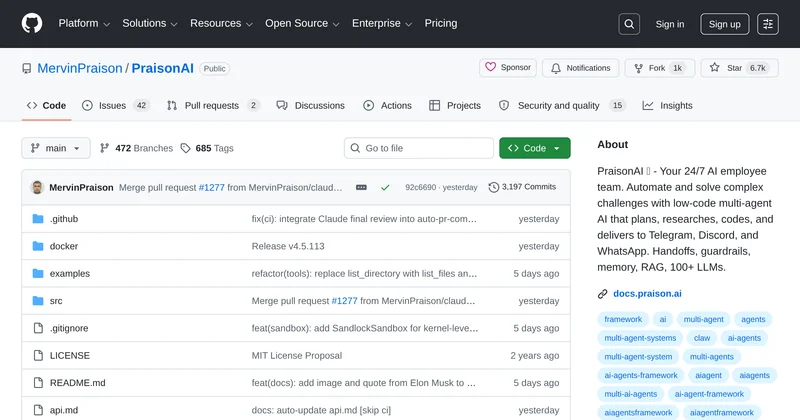Image resolution: width=800 pixels, height=420 pixels.
Task: Open the examples folder
Action: pos(69,273)
